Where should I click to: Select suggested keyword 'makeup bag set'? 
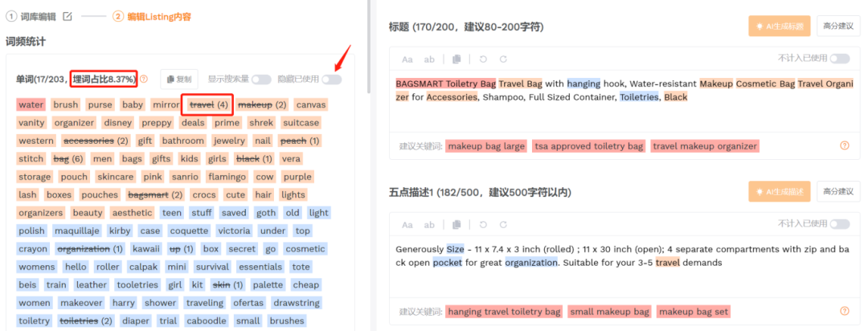point(694,312)
